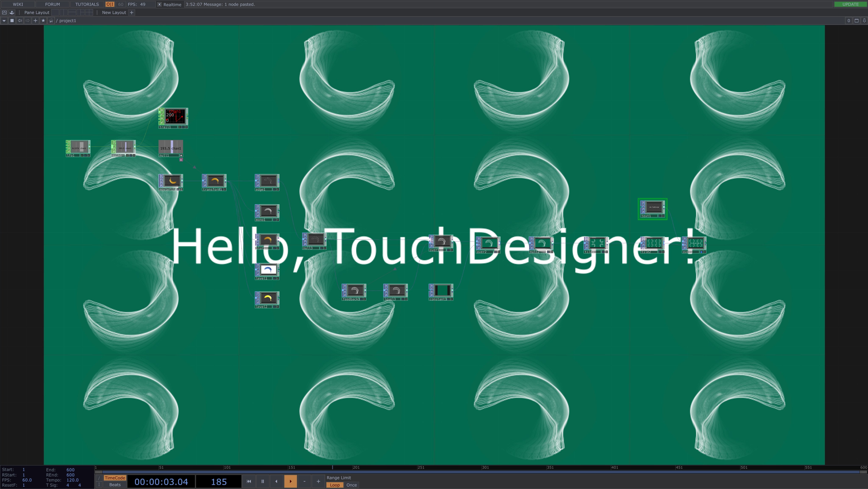Jump to start of timeline
Image resolution: width=868 pixels, height=489 pixels.
click(249, 481)
